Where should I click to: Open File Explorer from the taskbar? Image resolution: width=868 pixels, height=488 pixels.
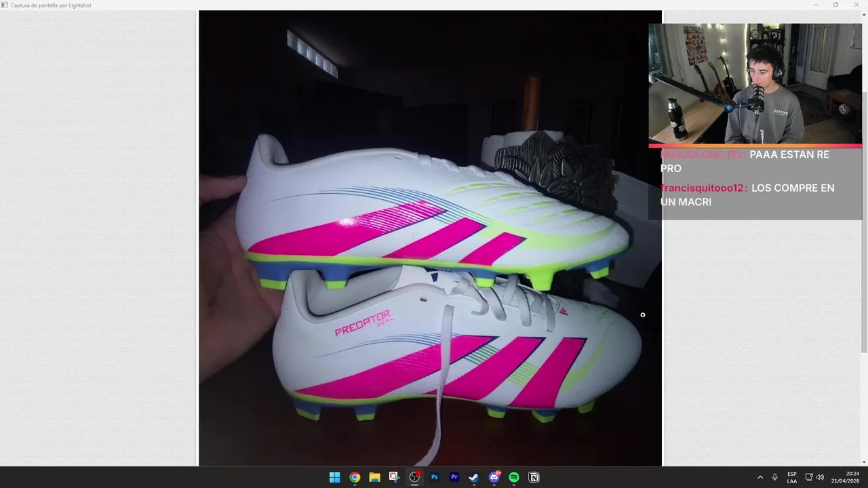pos(374,477)
